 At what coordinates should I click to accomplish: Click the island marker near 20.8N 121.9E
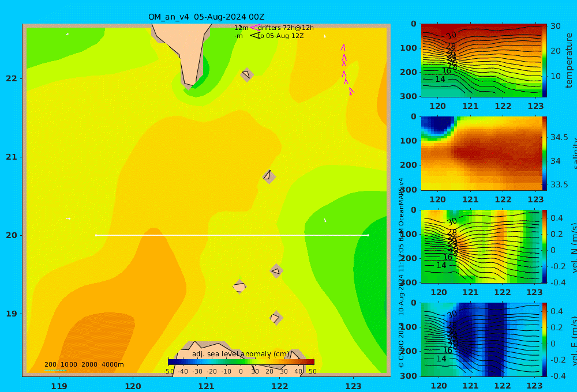pyautogui.click(x=269, y=176)
